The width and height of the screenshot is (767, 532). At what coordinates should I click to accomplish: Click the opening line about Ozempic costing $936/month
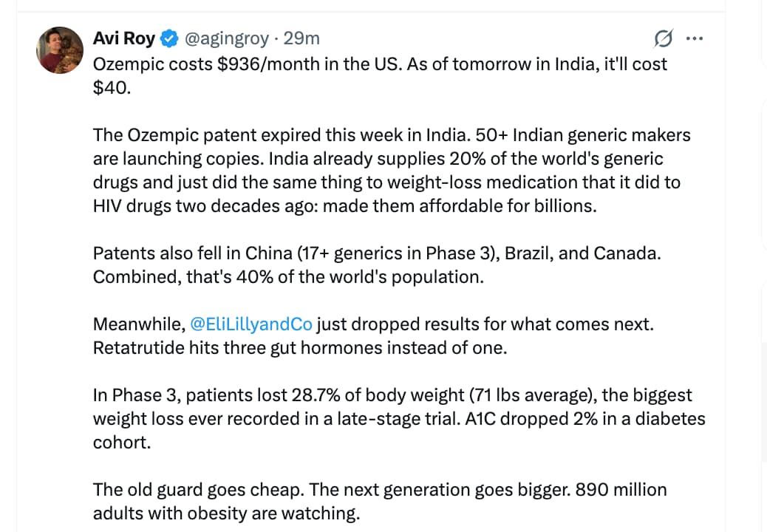click(x=380, y=64)
